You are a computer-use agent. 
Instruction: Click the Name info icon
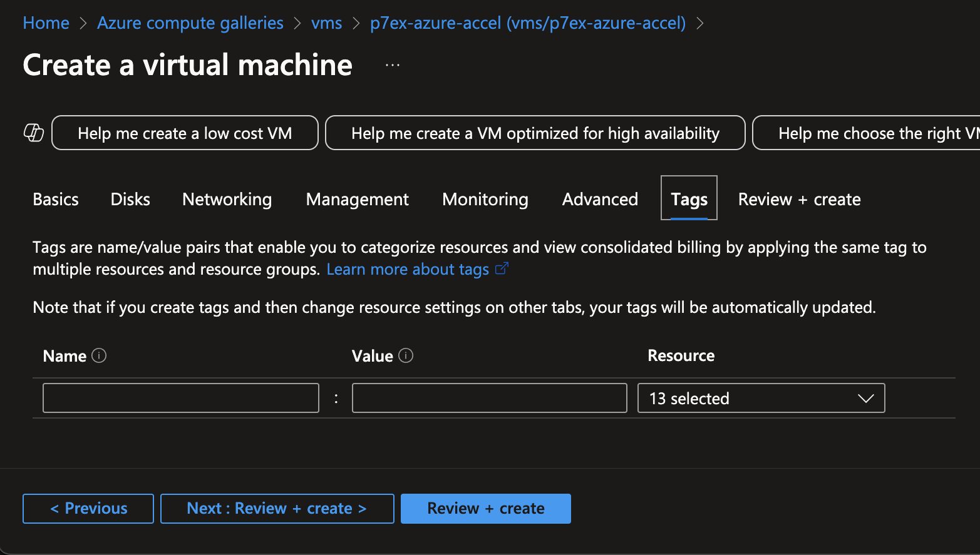tap(99, 355)
